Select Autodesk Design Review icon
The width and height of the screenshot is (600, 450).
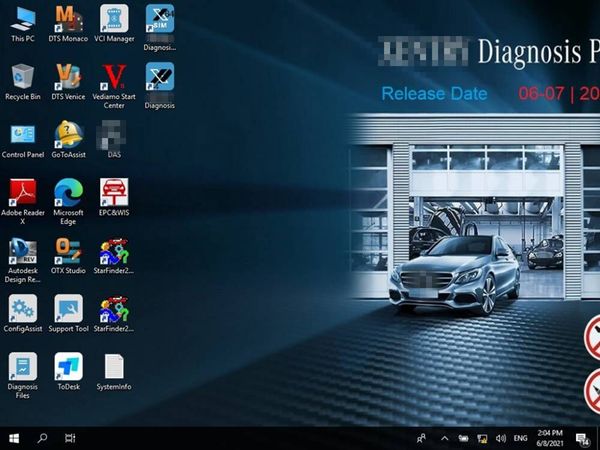(x=23, y=261)
